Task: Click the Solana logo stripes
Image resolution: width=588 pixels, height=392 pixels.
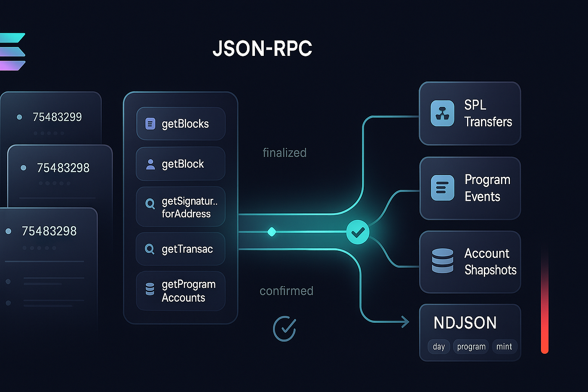Action: [13, 51]
